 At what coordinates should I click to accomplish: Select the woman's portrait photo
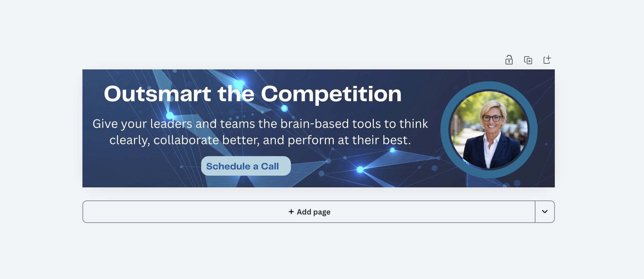489,129
